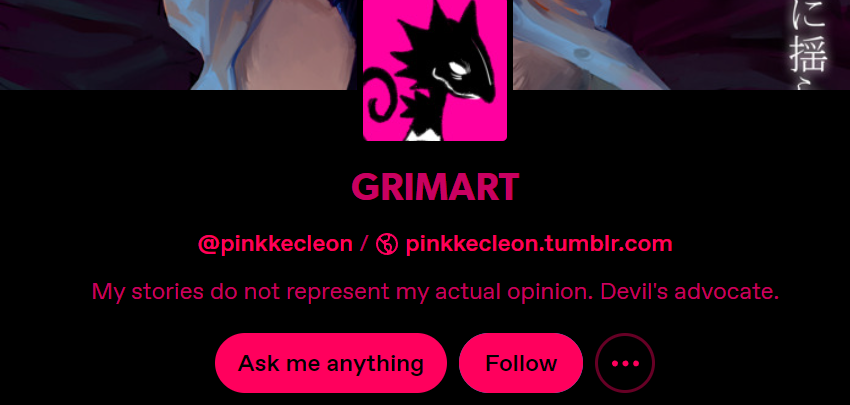
Task: Visit the @pinkkecleon handle link
Action: point(275,244)
